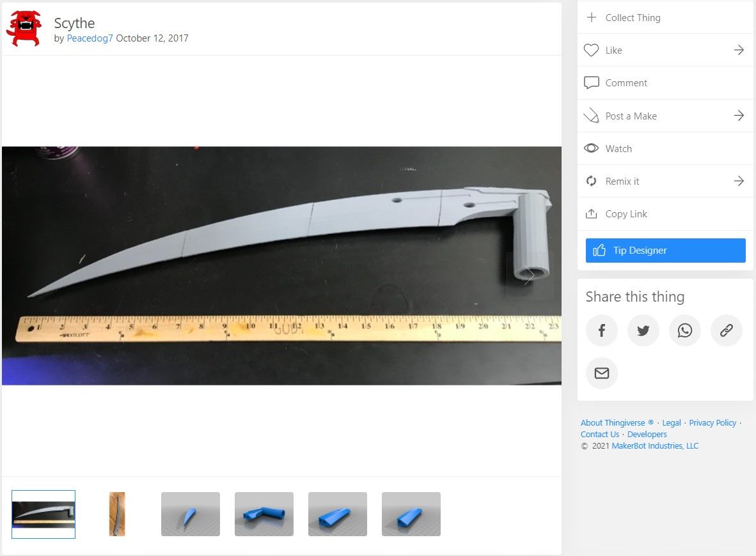Click the chain link share icon

coord(727,330)
